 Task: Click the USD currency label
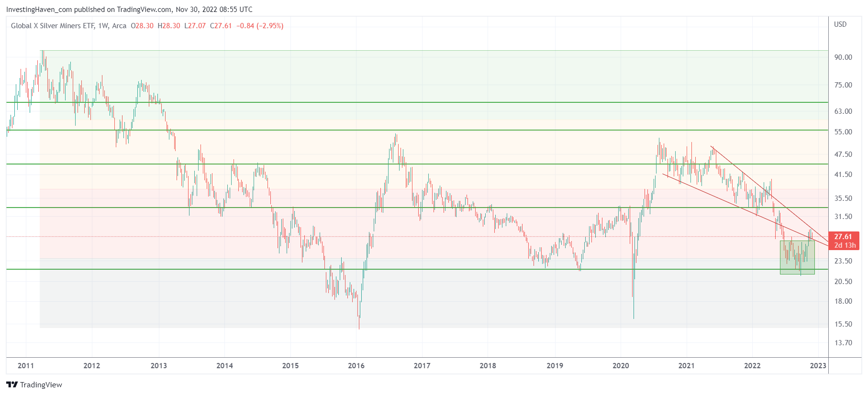pos(840,24)
